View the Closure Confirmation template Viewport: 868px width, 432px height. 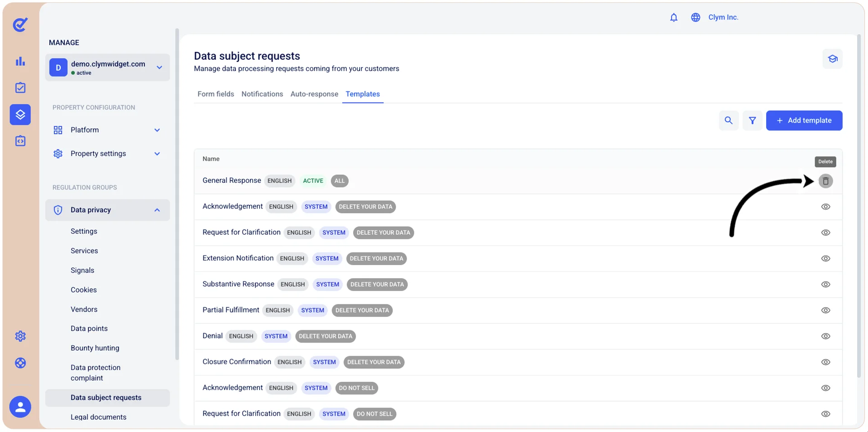tap(825, 362)
